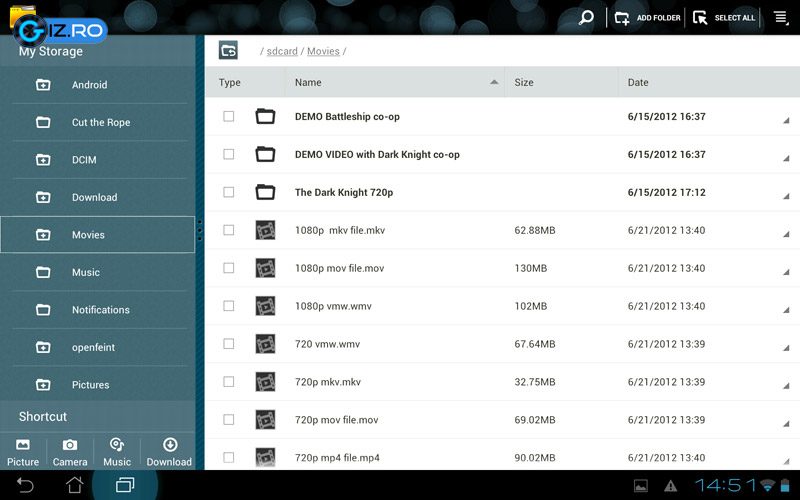Open the Download folder in sidebar

pyautogui.click(x=94, y=198)
